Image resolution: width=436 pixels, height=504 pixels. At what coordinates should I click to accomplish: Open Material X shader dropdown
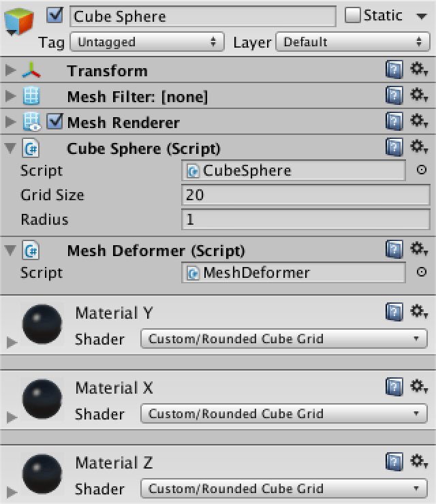coord(284,413)
